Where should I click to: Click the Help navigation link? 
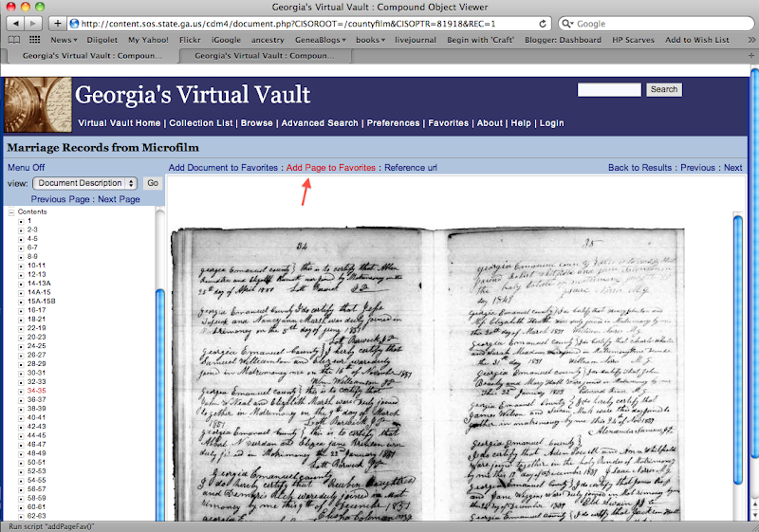pos(521,123)
